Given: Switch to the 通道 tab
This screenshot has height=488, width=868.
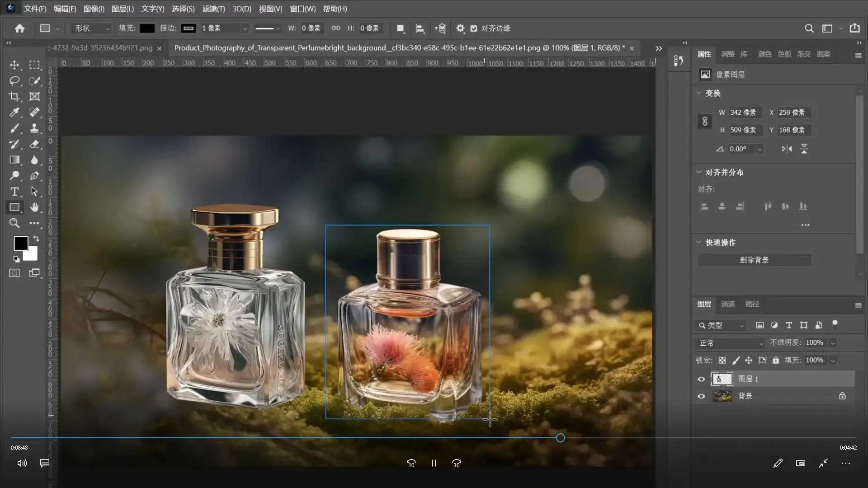Looking at the screenshot, I should (727, 304).
